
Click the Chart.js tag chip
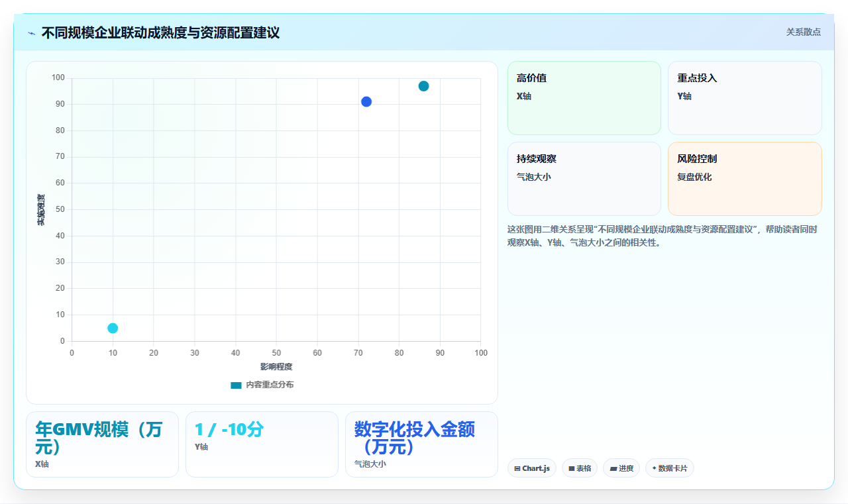click(532, 468)
